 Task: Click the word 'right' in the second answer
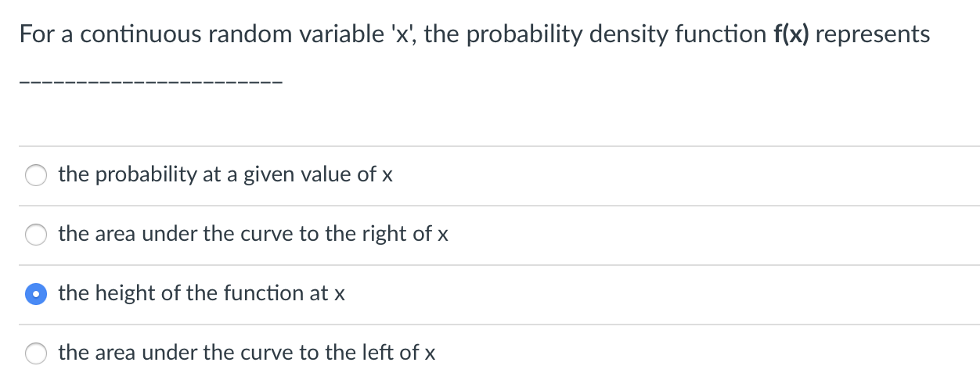[384, 235]
